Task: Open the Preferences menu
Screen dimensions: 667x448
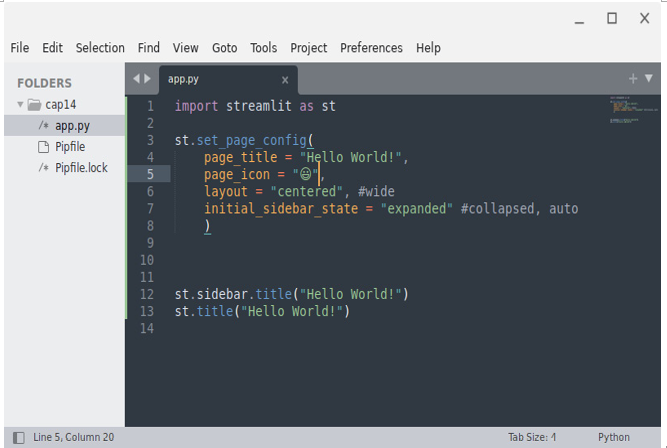Action: coord(371,48)
